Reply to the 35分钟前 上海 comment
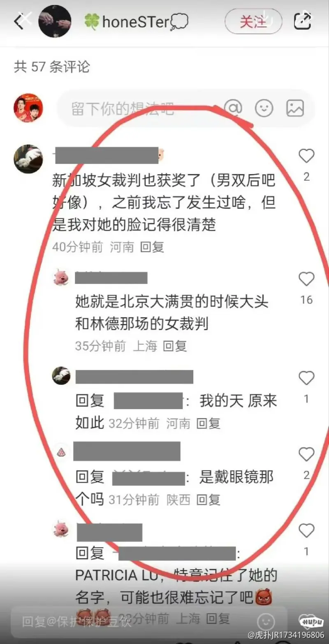Screen dimensions: 329x644 coord(175,346)
